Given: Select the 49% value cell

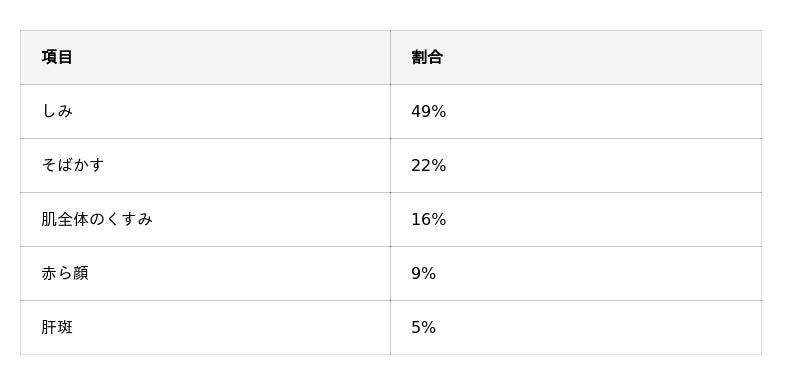Looking at the screenshot, I should click(x=576, y=111).
